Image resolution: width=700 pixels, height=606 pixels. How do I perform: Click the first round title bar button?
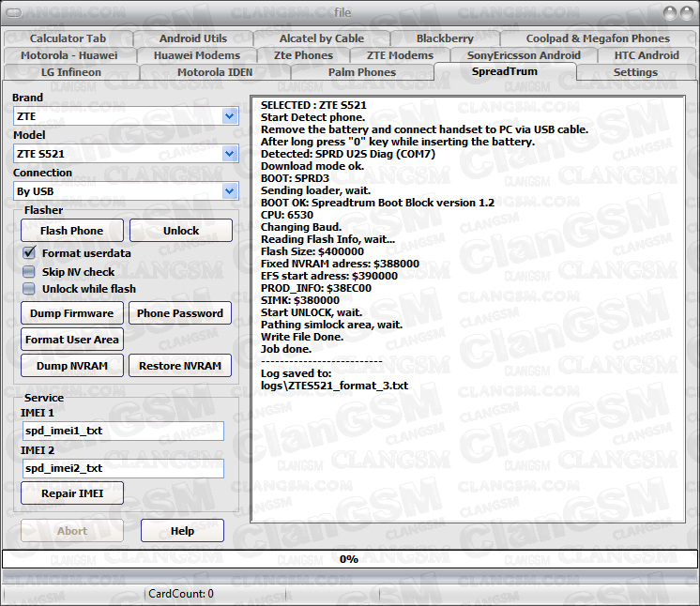click(670, 13)
